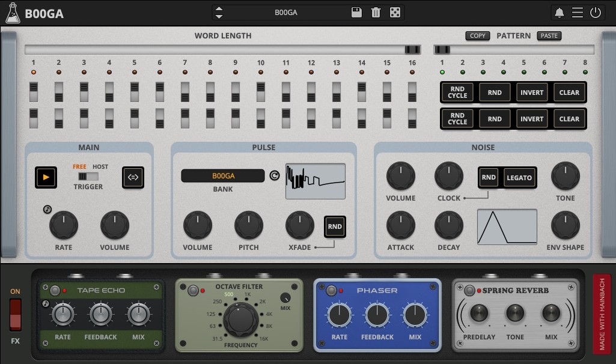Click the Main RATE knob
Screen dimensions: 616x364
(64, 225)
